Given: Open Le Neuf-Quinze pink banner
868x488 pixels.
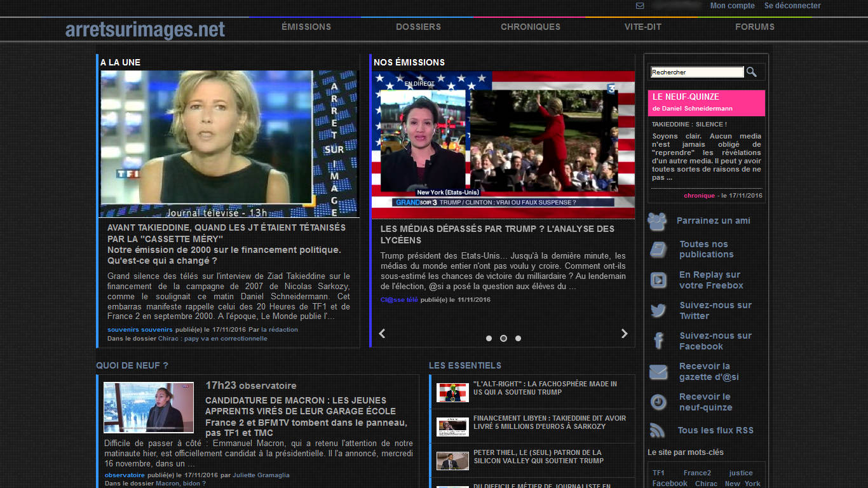Looking at the screenshot, I should [707, 103].
